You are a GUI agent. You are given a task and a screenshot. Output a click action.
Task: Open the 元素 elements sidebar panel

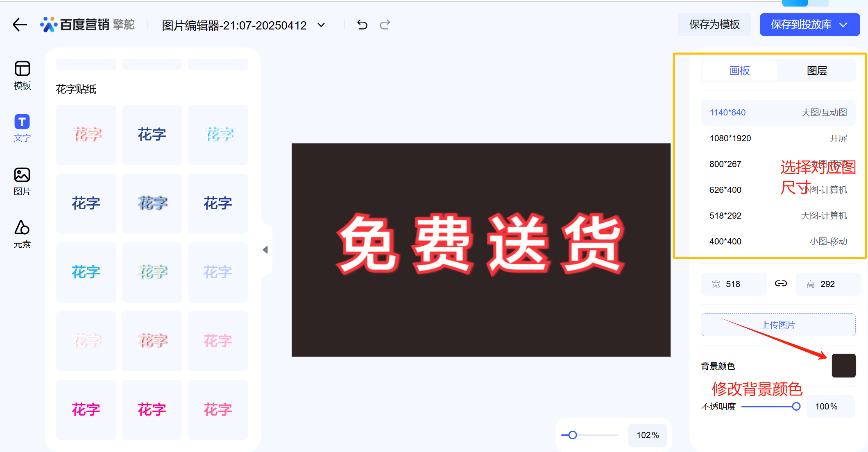pos(22,234)
